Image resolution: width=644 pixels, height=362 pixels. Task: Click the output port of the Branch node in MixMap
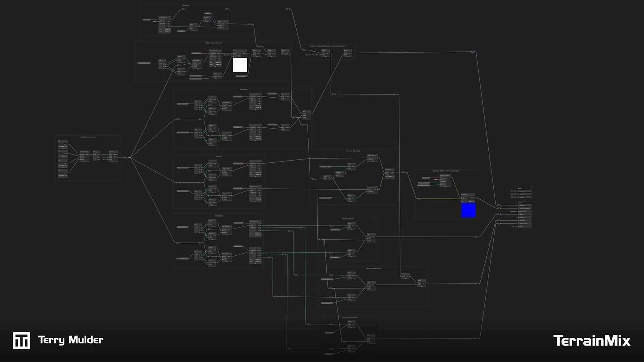228,24
